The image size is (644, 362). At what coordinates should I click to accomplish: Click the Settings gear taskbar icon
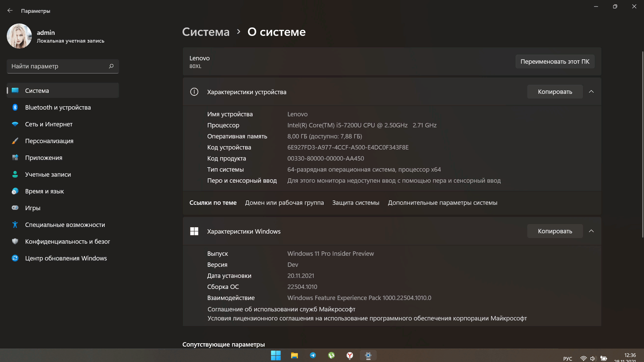pos(368,356)
